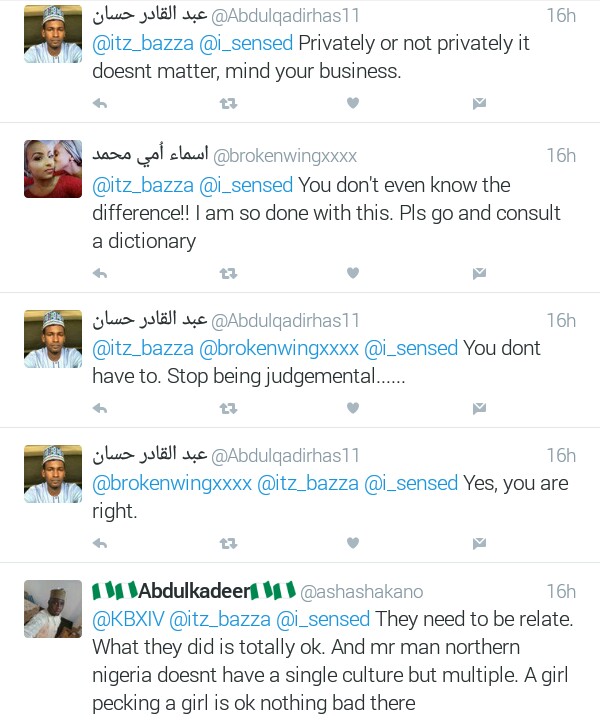Like the 'Yes, you are right' tweet
Screen dimensions: 600x728
tap(353, 543)
